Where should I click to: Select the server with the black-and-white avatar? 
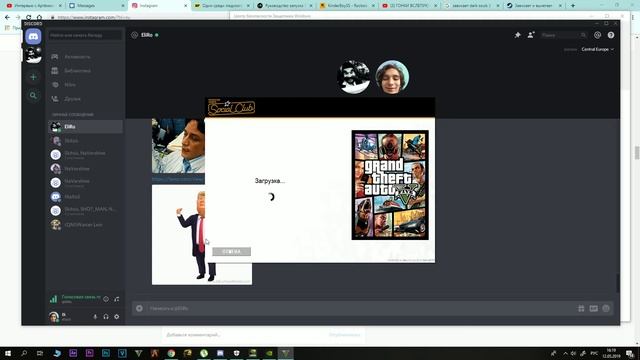(x=33, y=55)
